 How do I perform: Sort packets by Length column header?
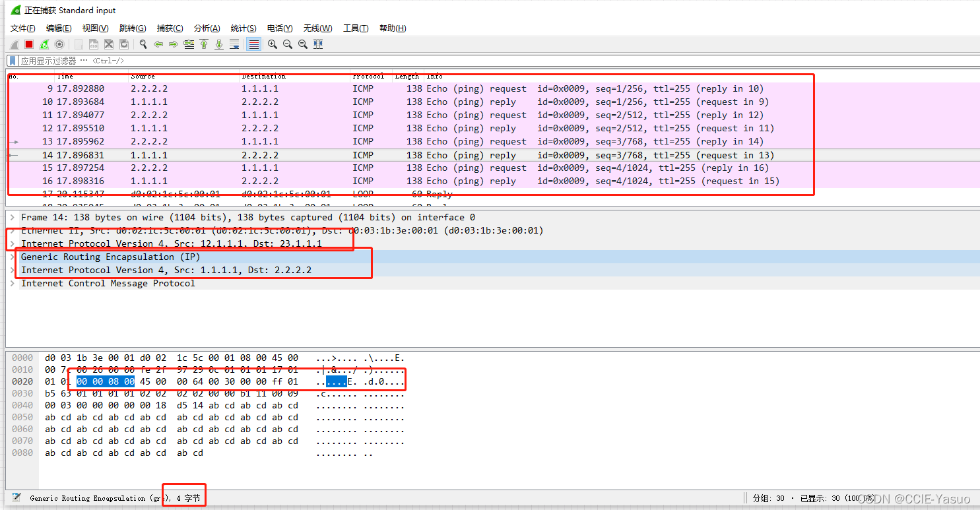tap(407, 76)
